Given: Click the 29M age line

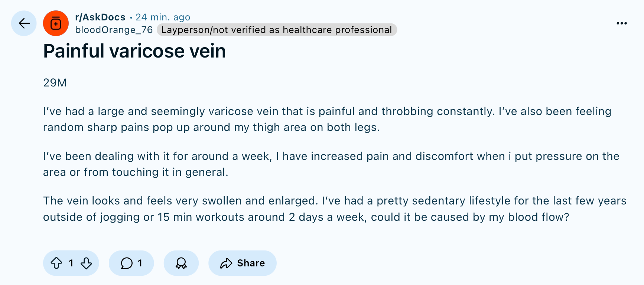Looking at the screenshot, I should pyautogui.click(x=55, y=82).
